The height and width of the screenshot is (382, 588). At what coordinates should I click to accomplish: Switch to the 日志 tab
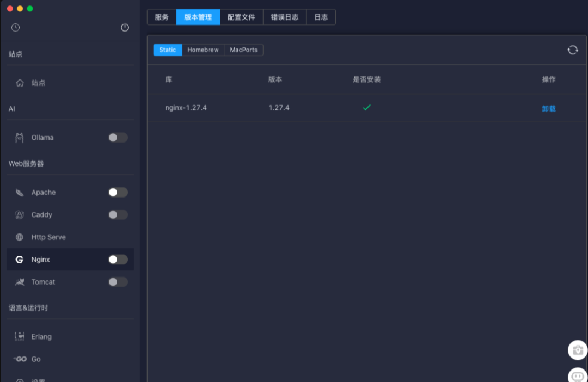[x=321, y=17]
